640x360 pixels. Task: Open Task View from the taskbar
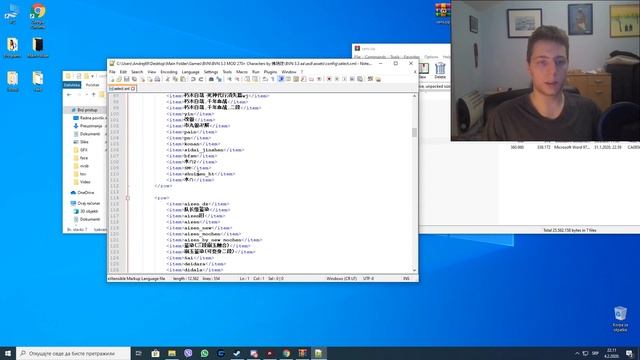pos(138,353)
